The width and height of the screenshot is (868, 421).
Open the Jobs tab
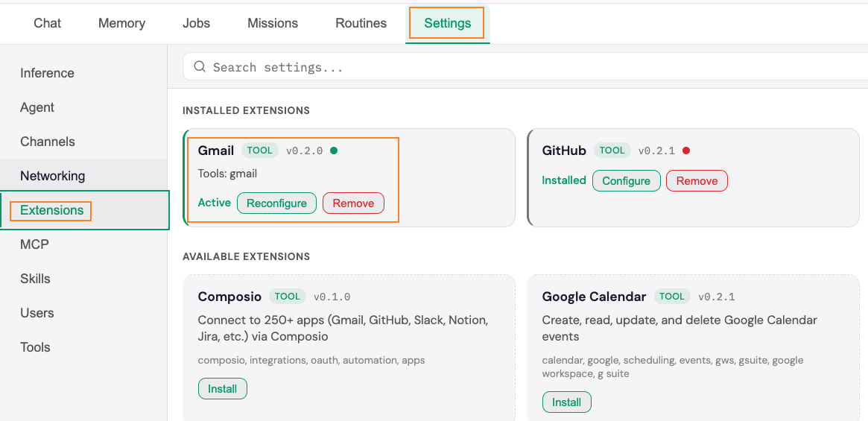click(x=196, y=23)
